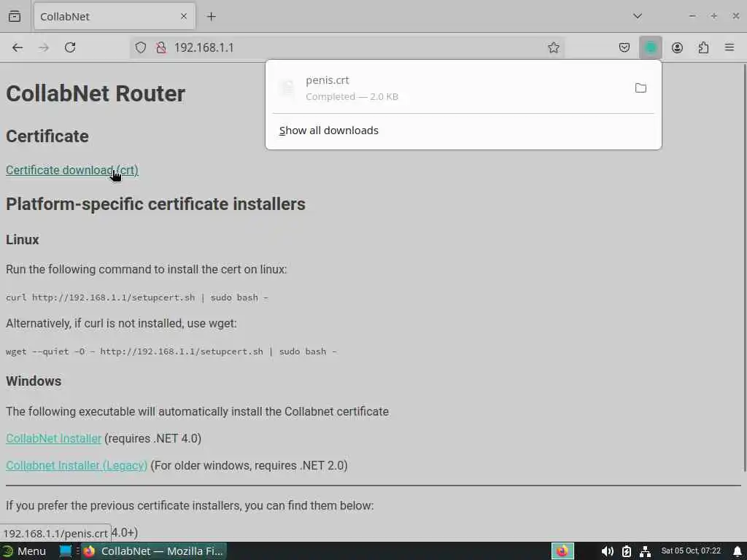
Task: Toggle the downloads panel button
Action: [650, 47]
